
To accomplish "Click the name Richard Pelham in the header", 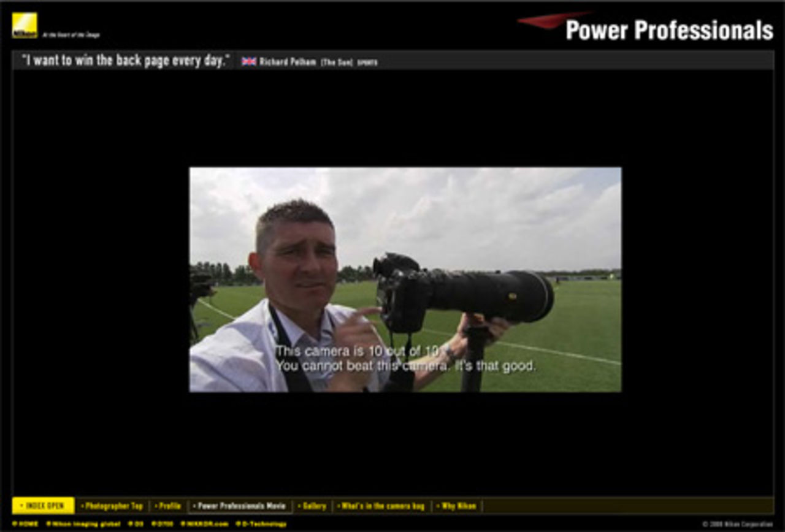I will click(288, 62).
